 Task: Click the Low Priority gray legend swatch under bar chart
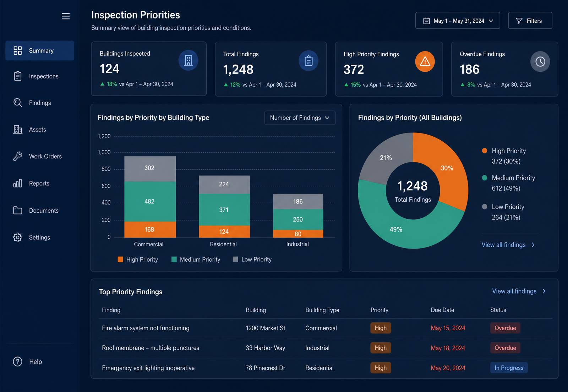click(x=235, y=260)
